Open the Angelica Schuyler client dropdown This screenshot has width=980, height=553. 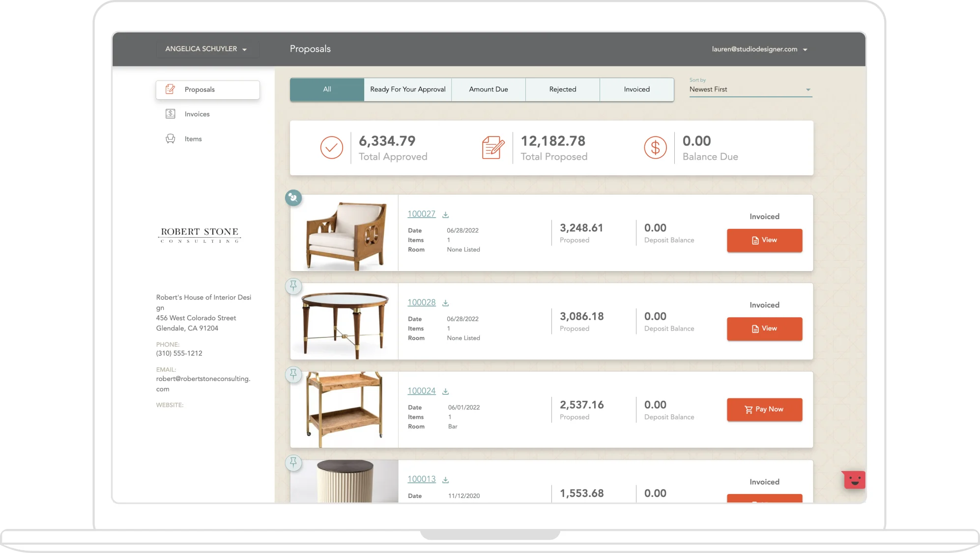tap(207, 49)
